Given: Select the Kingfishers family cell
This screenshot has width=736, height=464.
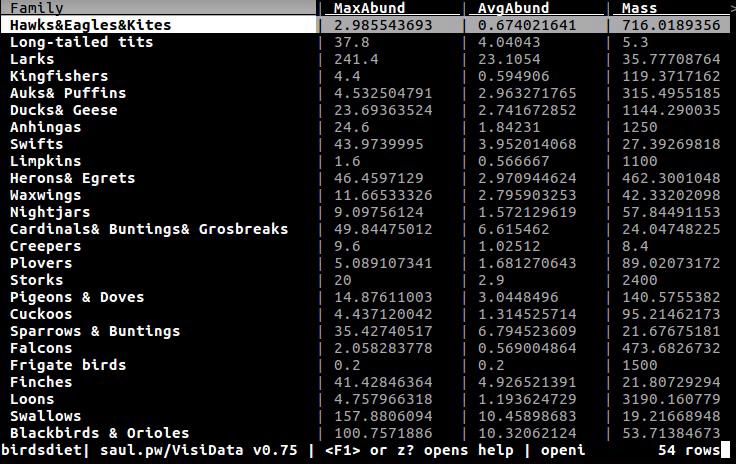Looking at the screenshot, I should (x=59, y=76).
